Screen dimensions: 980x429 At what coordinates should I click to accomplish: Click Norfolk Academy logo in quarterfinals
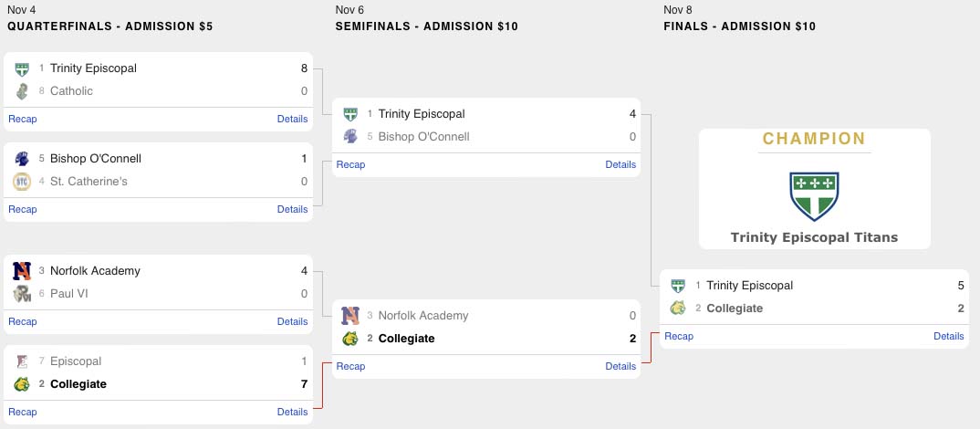22,270
